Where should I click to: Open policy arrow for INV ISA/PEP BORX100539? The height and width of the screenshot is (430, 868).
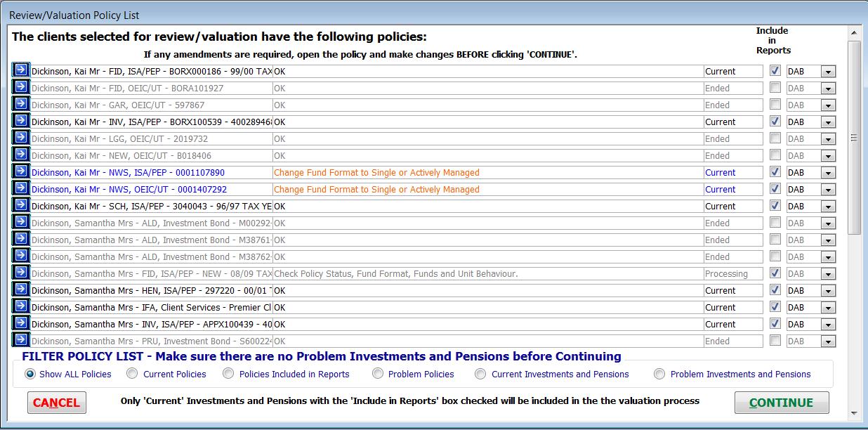coord(21,120)
